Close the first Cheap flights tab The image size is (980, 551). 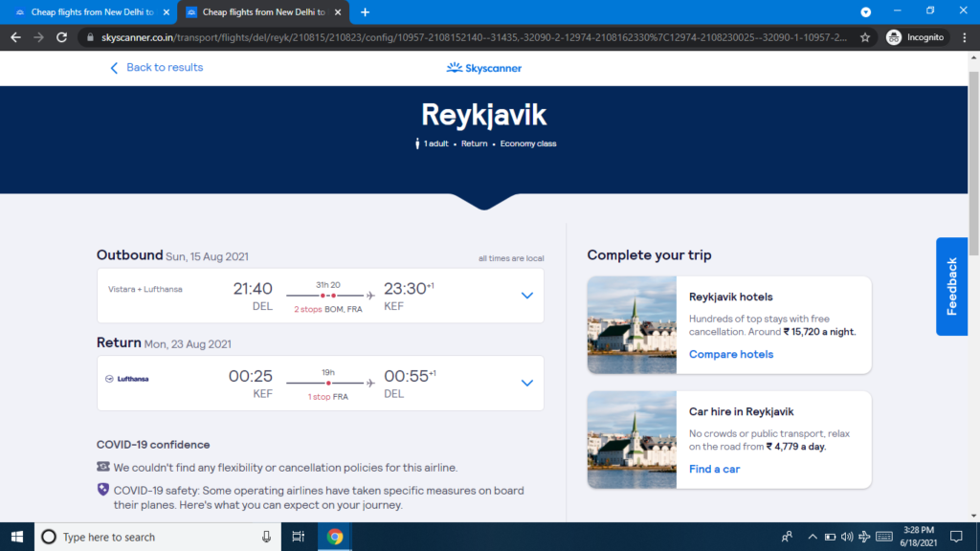click(167, 11)
